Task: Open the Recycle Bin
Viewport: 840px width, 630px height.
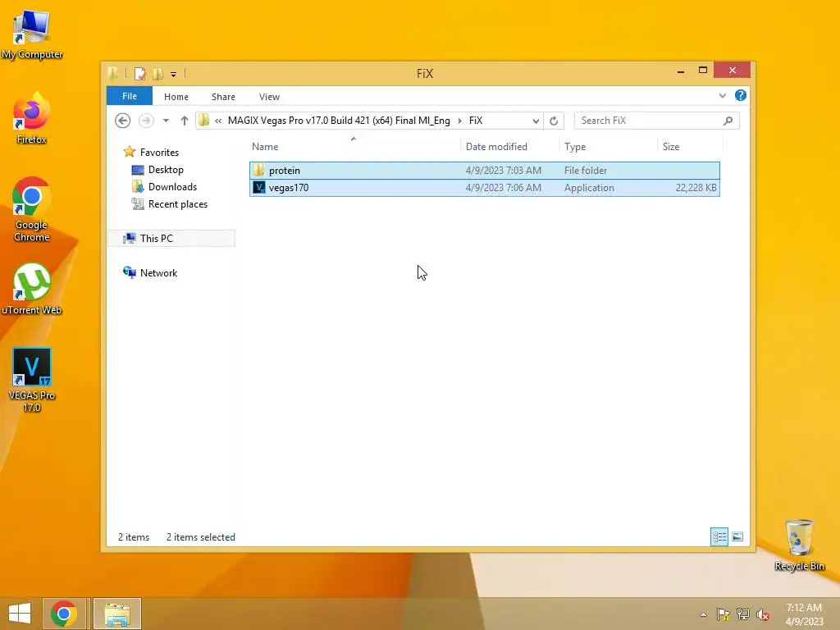Action: tap(799, 545)
